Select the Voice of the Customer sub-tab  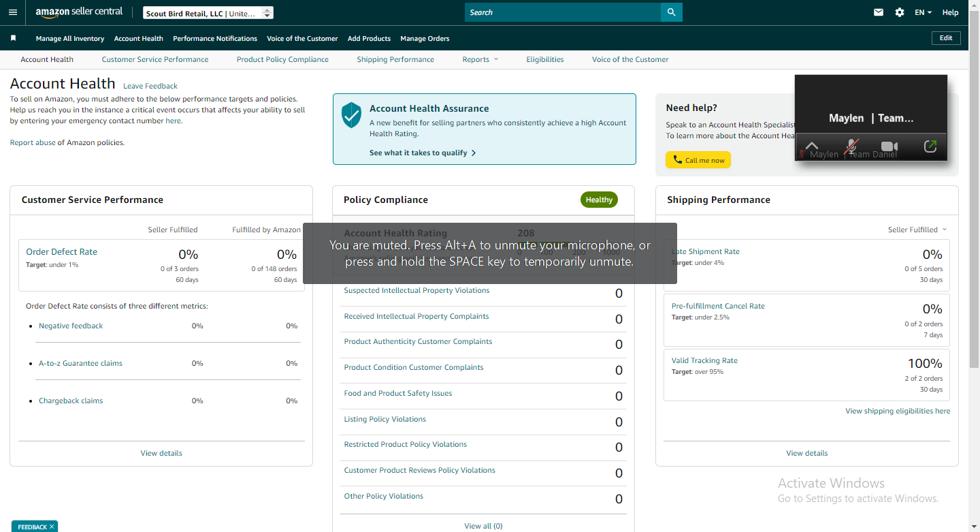tap(630, 59)
